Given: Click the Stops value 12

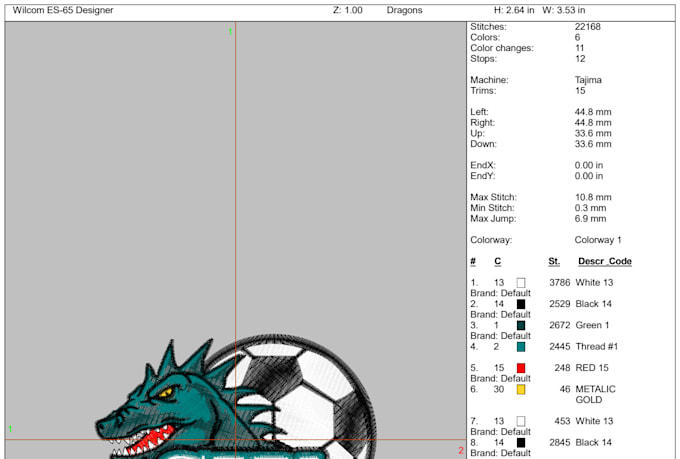Looking at the screenshot, I should click(x=580, y=59).
